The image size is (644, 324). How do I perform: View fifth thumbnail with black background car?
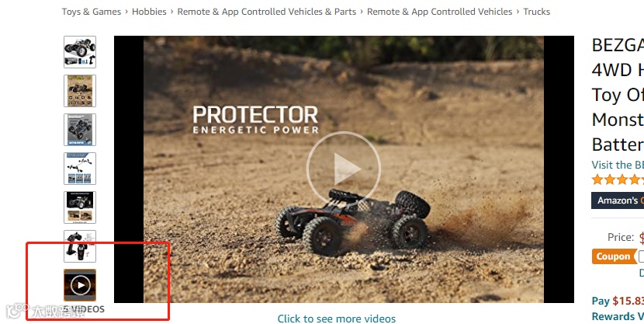pos(80,207)
